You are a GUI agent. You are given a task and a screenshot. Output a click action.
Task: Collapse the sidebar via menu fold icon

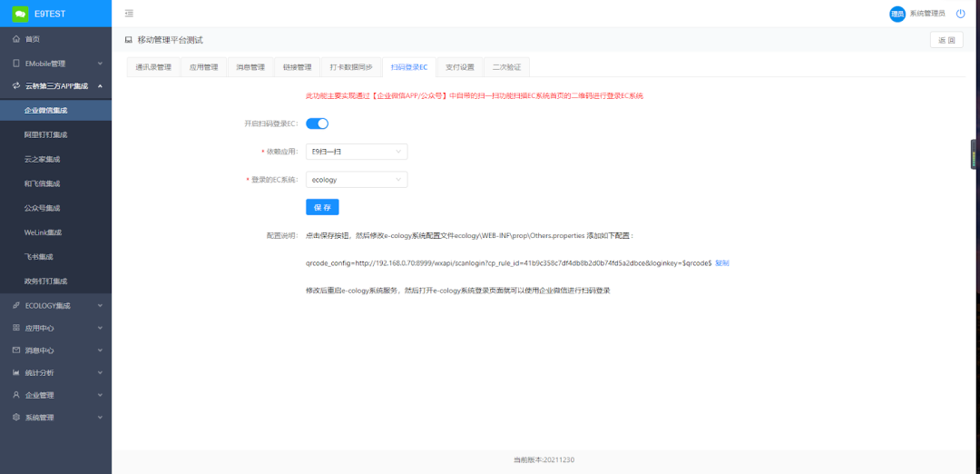pos(129,13)
